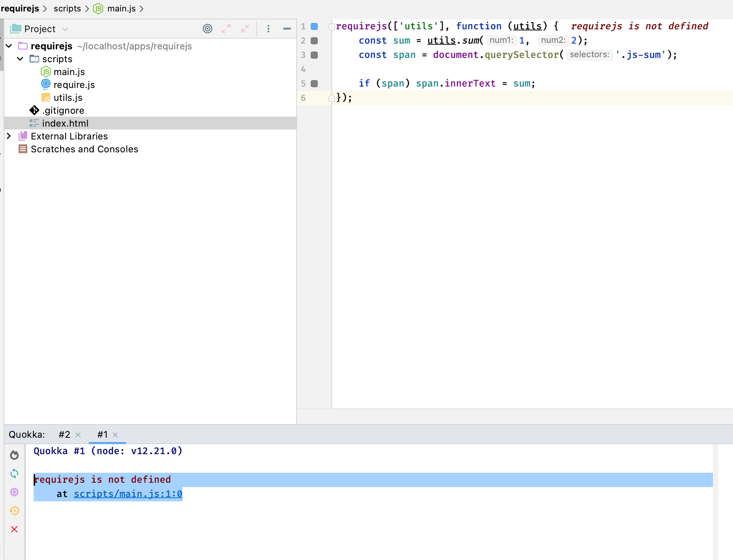The width and height of the screenshot is (733, 560).
Task: Stop Quokka using the red X icon
Action: pos(14,529)
